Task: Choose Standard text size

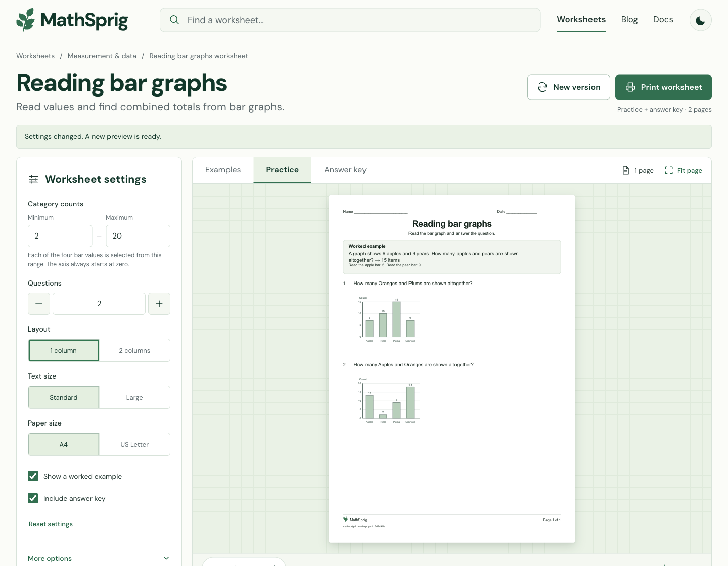Action: point(64,397)
